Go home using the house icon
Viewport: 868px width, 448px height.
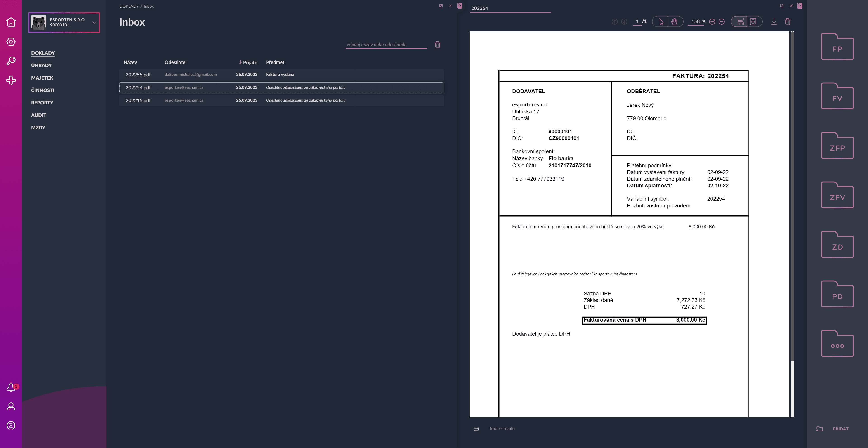coord(11,22)
